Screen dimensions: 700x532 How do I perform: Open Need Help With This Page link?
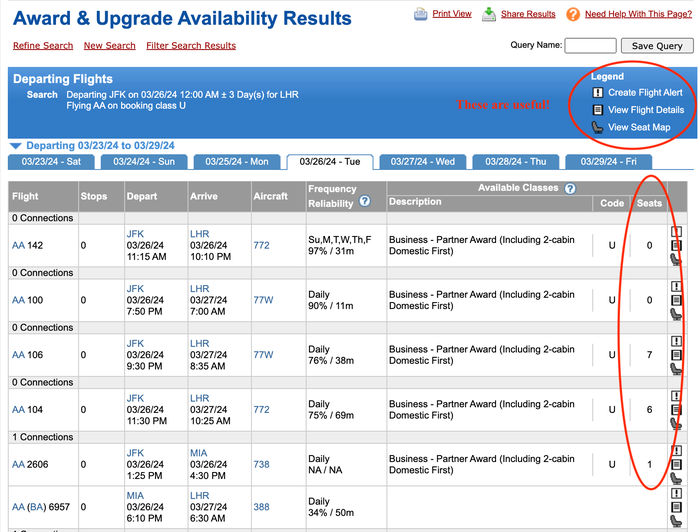pos(638,14)
